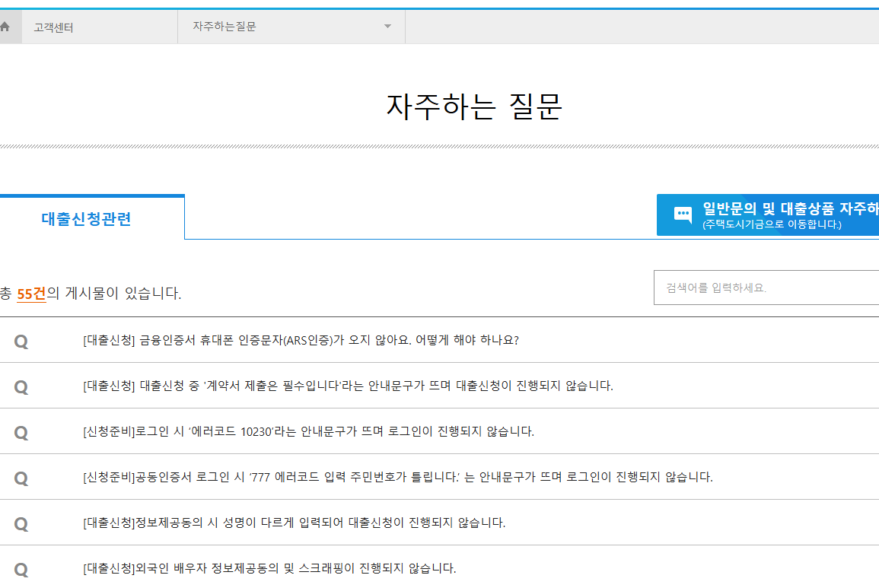Open question about 에러코드 10230 로그인

(x=308, y=431)
